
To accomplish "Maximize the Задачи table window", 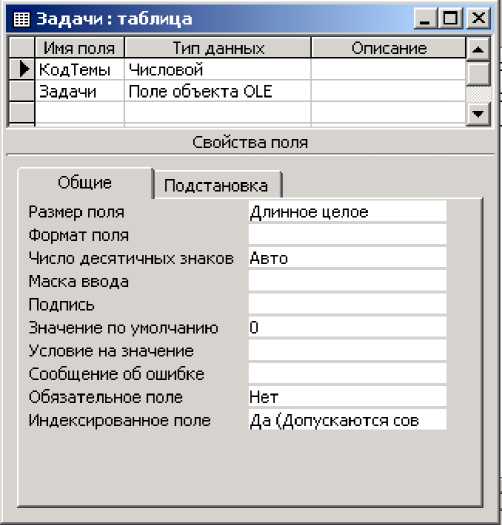I will coord(450,18).
